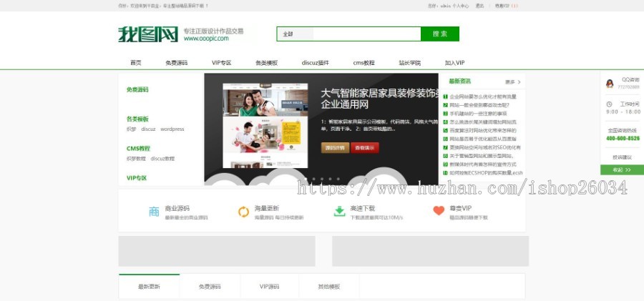The height and width of the screenshot is (301, 644).
Task: Expand 更多 in the 最新资讯 panel
Action: pos(512,82)
